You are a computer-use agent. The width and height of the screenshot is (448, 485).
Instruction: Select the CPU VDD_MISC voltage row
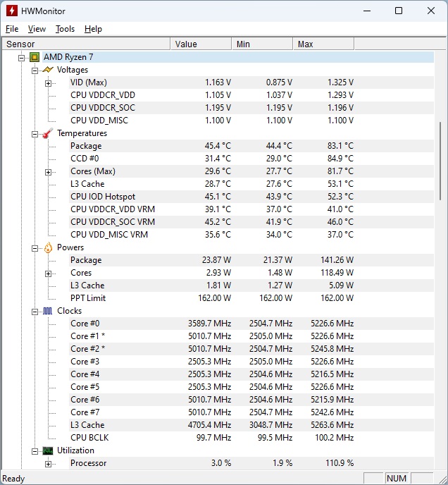click(251, 121)
